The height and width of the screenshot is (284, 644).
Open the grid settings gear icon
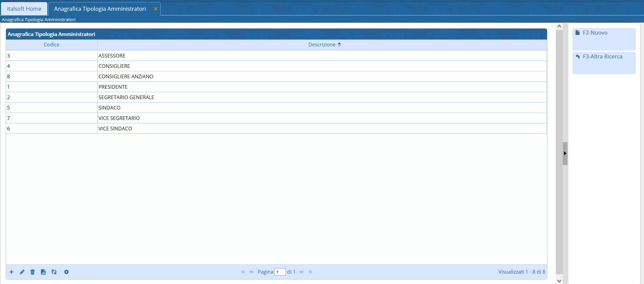click(66, 272)
